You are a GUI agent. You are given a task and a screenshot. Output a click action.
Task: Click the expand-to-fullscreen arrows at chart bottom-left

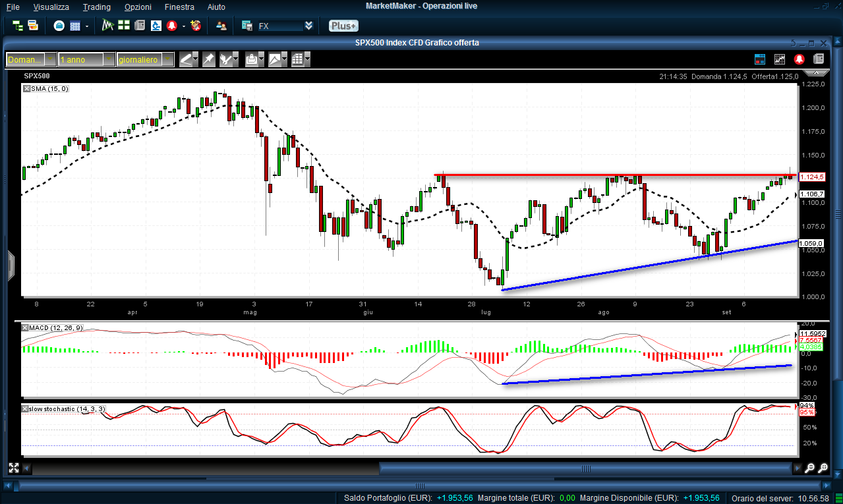(14, 468)
